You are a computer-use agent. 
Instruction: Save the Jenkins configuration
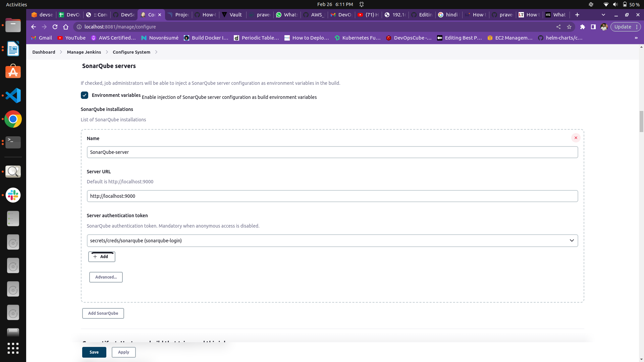click(x=94, y=352)
